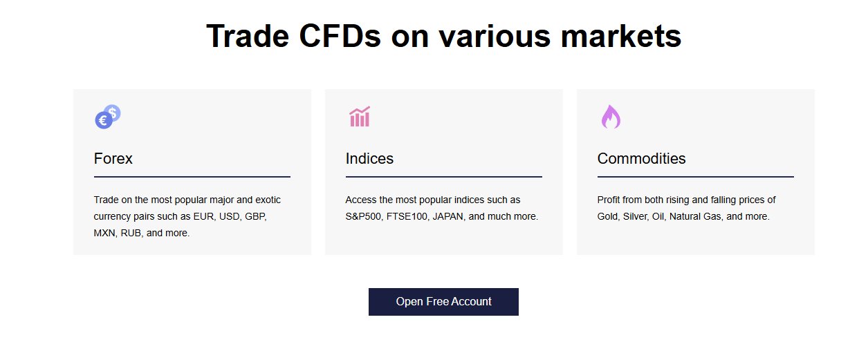This screenshot has height=362, width=868.
Task: Open the Indices heading link
Action: 369,159
